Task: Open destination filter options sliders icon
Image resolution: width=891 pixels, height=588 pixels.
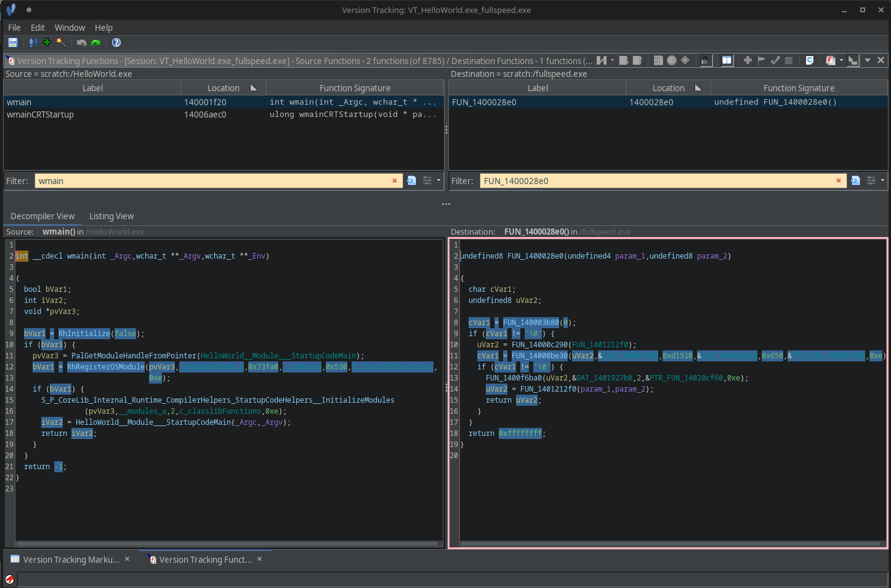Action: point(871,180)
